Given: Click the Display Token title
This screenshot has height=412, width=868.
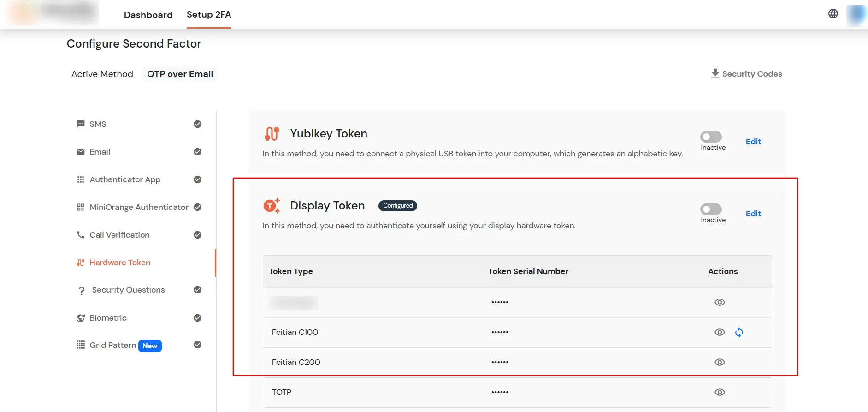Looking at the screenshot, I should pyautogui.click(x=327, y=206).
